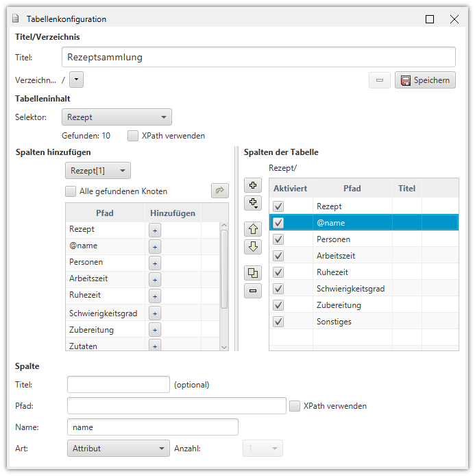Click the Titel field containing Rezeptsammlung
Viewport: 475px width, 476px height.
(x=258, y=57)
